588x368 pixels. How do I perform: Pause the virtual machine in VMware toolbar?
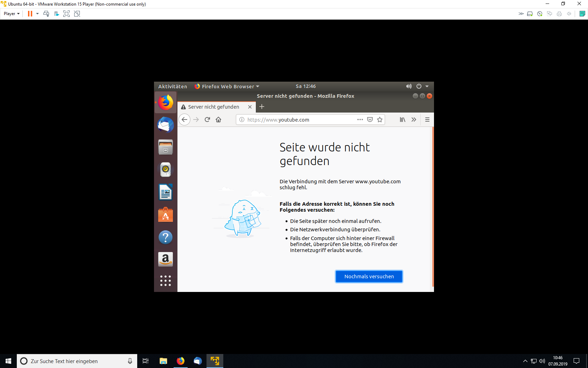30,14
